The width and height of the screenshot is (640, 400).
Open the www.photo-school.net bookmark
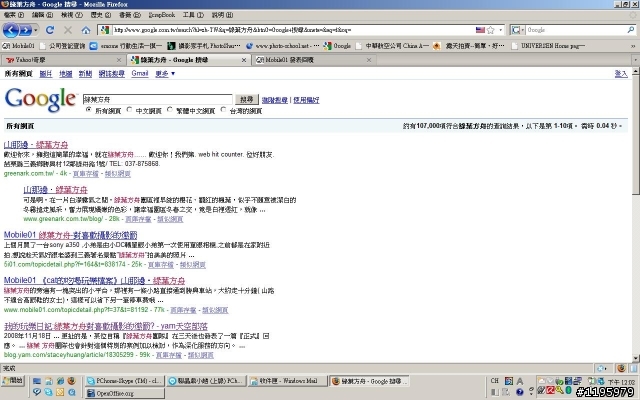pyautogui.click(x=282, y=46)
